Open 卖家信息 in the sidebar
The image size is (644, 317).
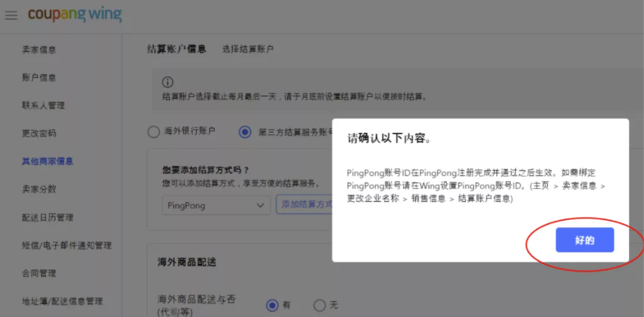tap(39, 50)
